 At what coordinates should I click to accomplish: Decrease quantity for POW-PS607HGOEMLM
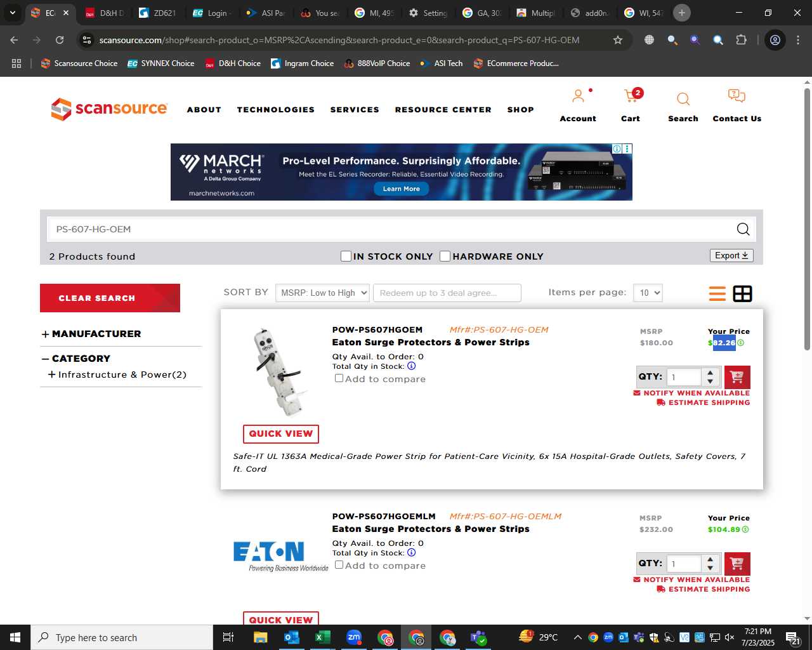coord(710,568)
